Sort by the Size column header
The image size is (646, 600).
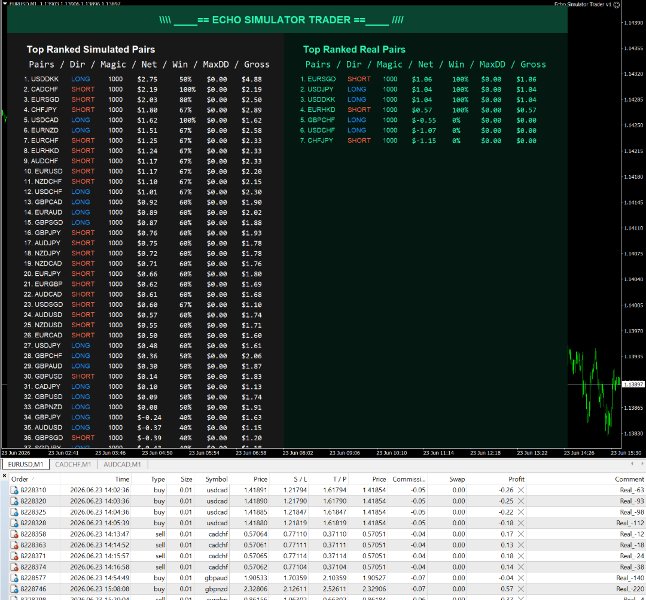[186, 479]
